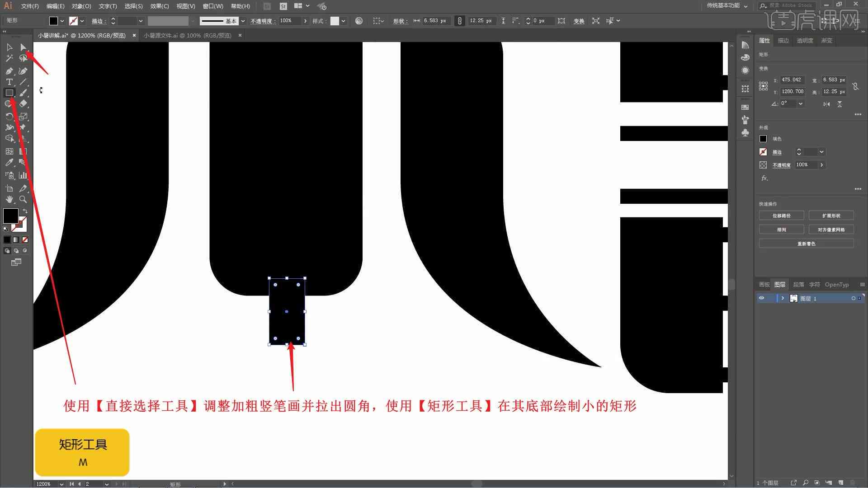
Task: Click 扩展形状 button in quick actions
Action: [x=831, y=215]
